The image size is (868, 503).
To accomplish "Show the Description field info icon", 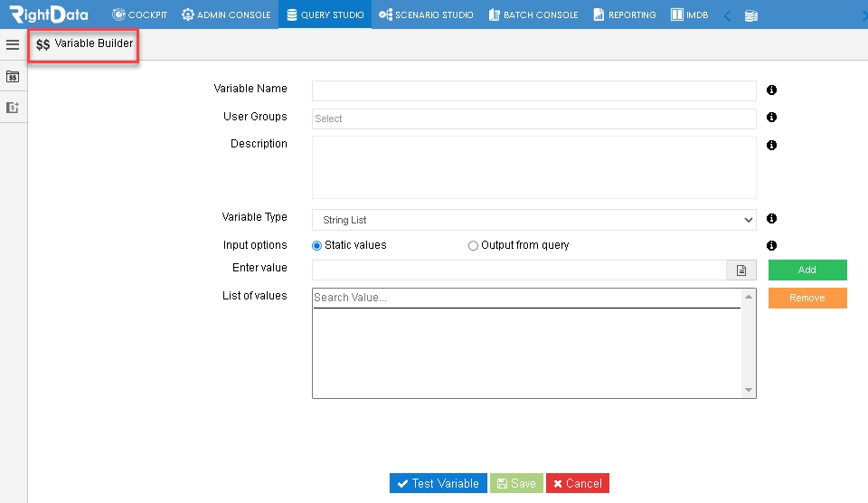I will (x=771, y=145).
